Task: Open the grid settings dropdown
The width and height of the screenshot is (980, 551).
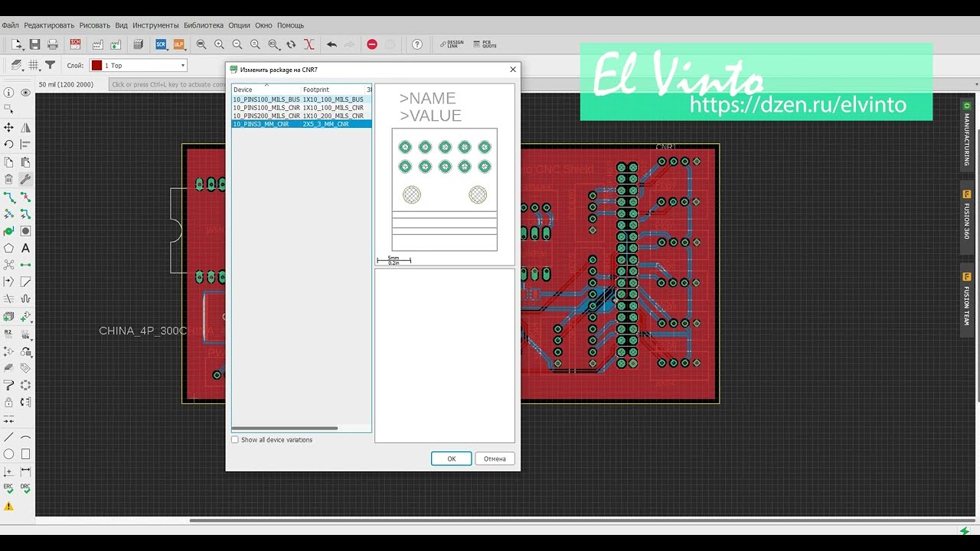Action: click(x=34, y=65)
